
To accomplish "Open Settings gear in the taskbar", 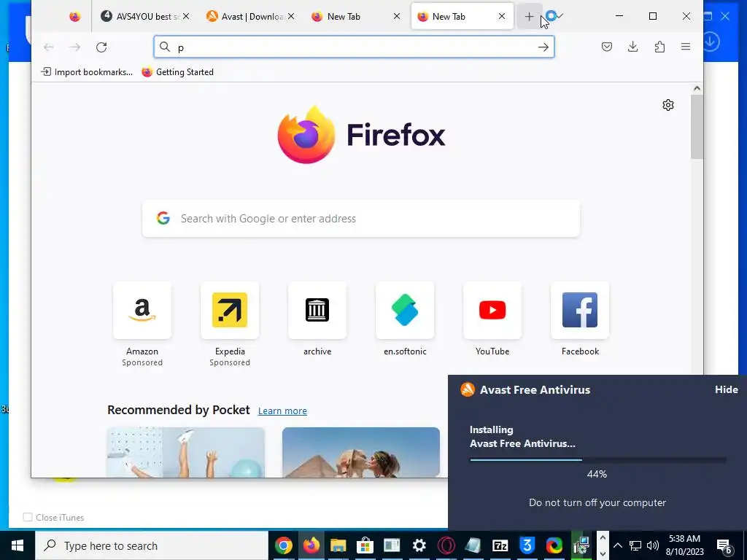I will point(419,545).
